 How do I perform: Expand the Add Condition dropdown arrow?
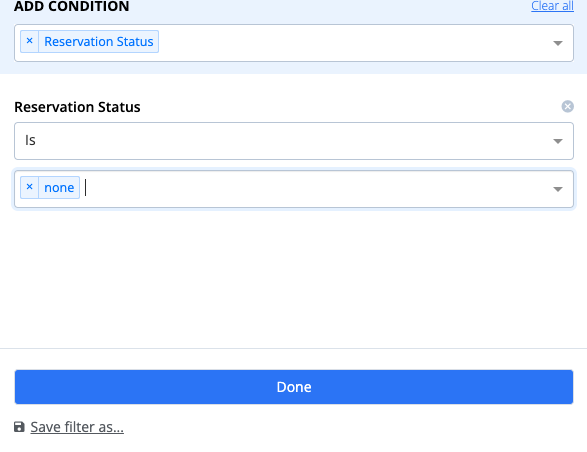click(558, 43)
